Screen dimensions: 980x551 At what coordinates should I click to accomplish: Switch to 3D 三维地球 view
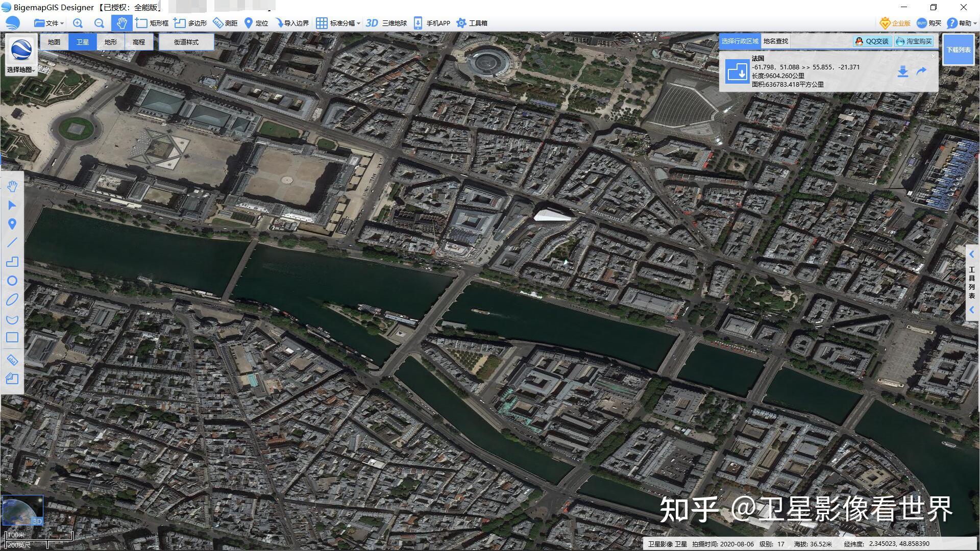pos(387,22)
